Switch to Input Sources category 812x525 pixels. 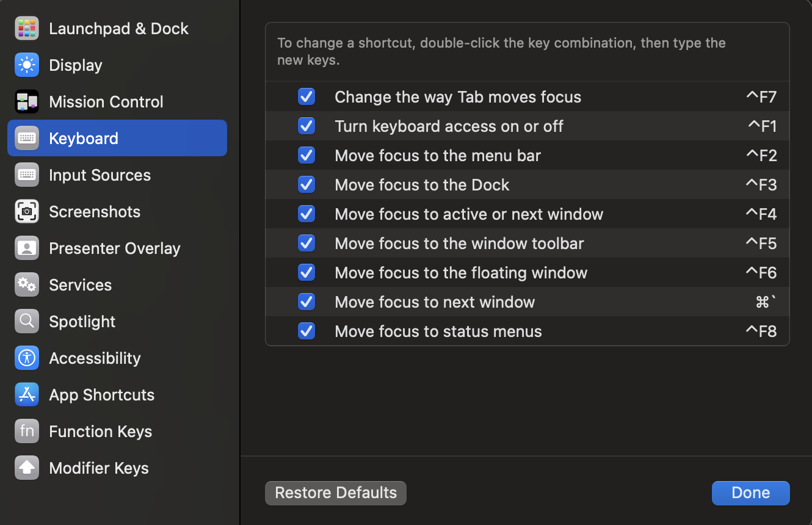tap(100, 175)
